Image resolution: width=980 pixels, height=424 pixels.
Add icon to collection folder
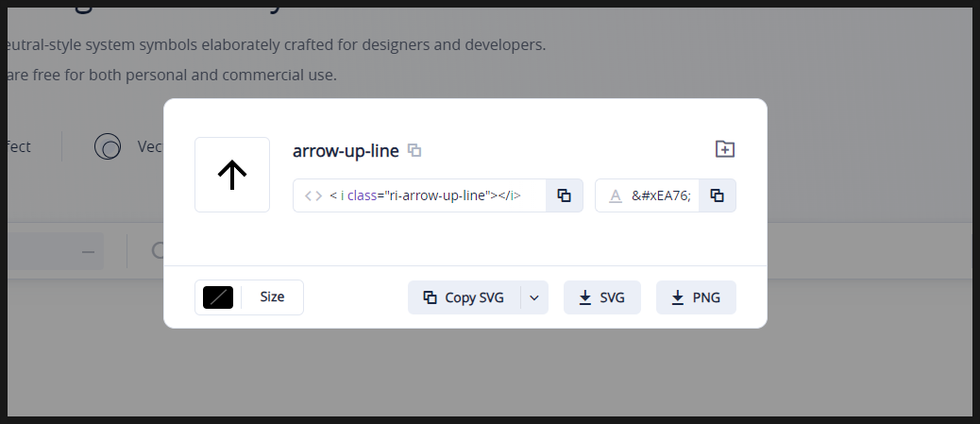(x=724, y=149)
